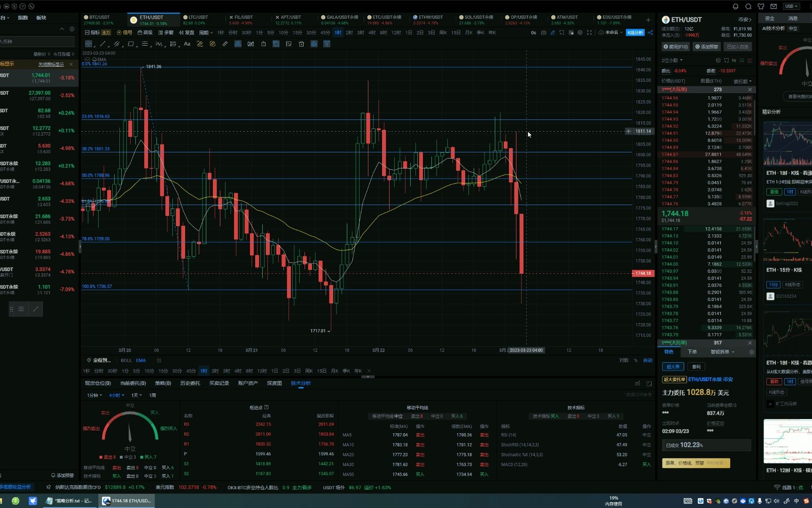Screen dimensions: 812x508
Task: Click the settings target icon in watchlist header
Action: click(x=72, y=29)
